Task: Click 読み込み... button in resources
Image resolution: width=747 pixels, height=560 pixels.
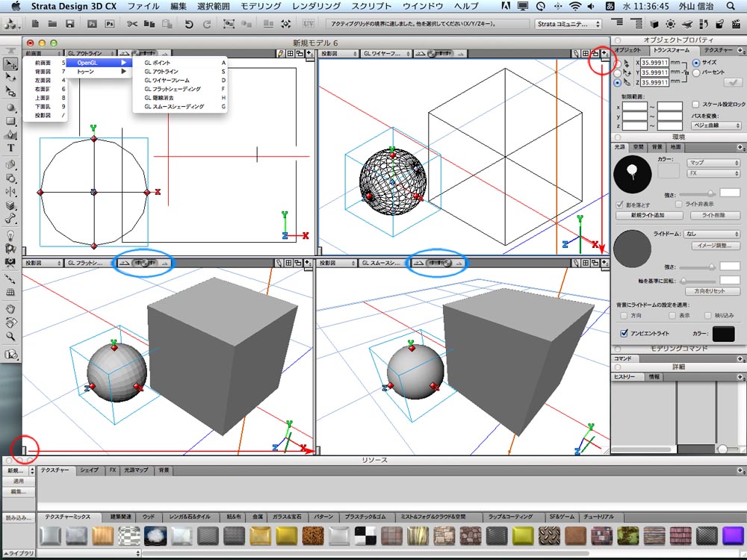Action: 19,517
